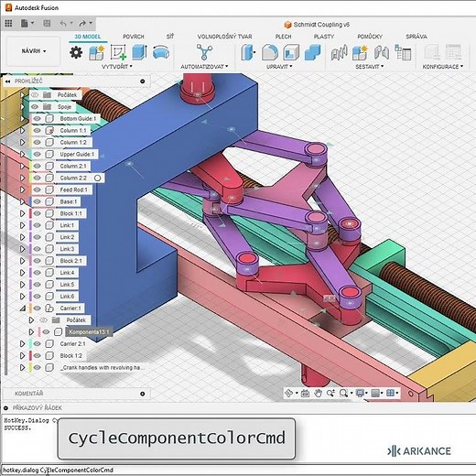This screenshot has height=476, width=476.
Task: Click the PŘÍKAZOVÝ ŘÁDEK panel dot
Action: (5, 407)
